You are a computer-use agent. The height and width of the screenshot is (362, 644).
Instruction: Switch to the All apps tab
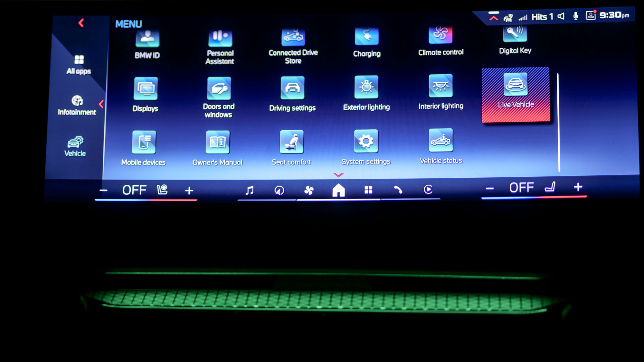79,65
